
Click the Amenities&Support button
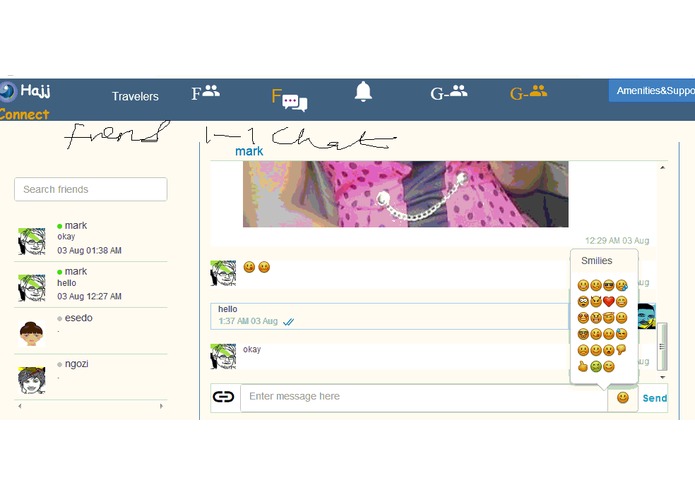point(652,91)
